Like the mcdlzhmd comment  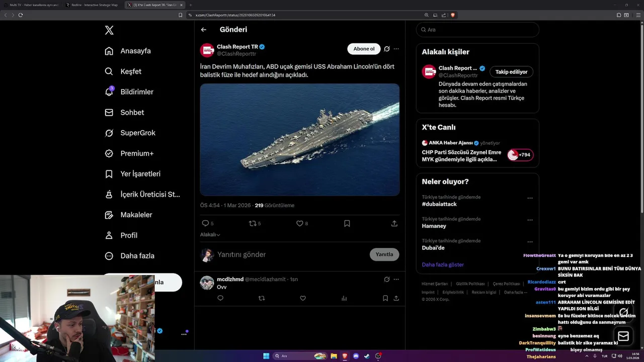click(x=303, y=298)
